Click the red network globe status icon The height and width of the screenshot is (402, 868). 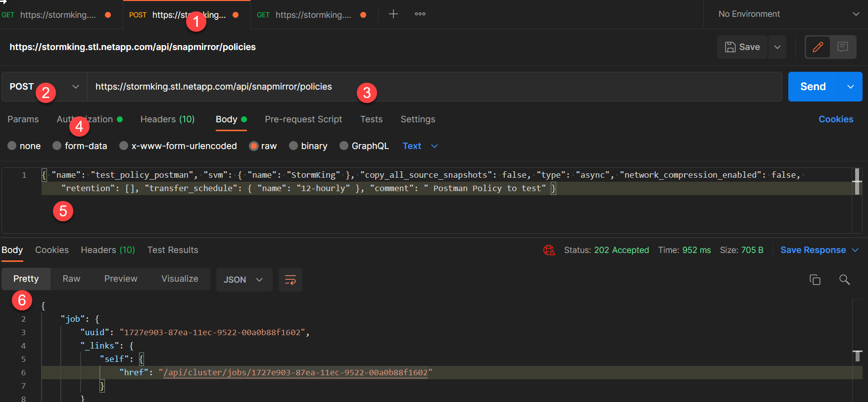[x=549, y=250]
